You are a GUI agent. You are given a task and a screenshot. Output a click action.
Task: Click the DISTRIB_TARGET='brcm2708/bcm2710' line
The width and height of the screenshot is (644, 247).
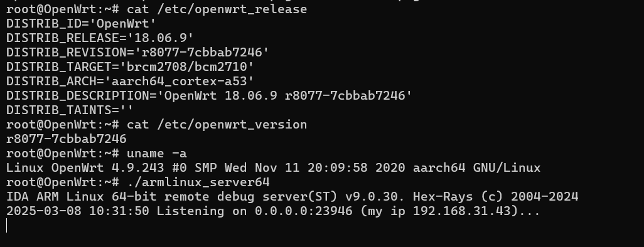pyautogui.click(x=130, y=66)
